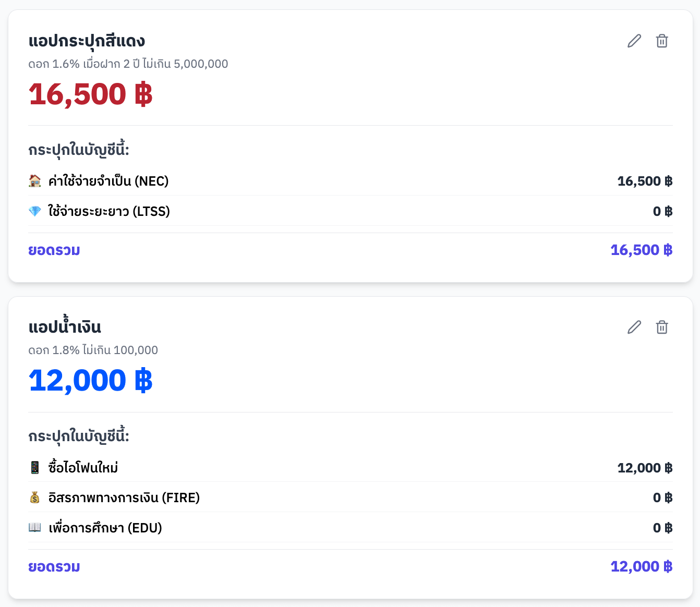Image resolution: width=700 pixels, height=607 pixels.
Task: Click the red 16,500 ฿ balance
Action: pyautogui.click(x=91, y=94)
